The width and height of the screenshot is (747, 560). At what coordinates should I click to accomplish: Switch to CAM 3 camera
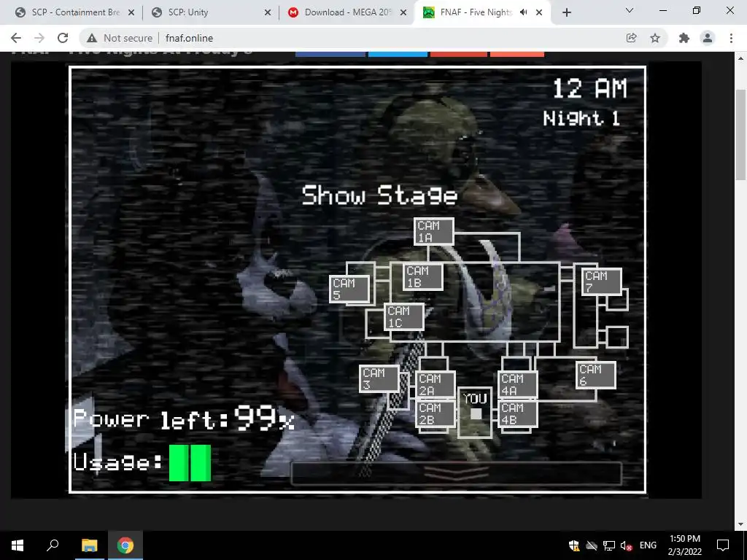[x=379, y=378]
